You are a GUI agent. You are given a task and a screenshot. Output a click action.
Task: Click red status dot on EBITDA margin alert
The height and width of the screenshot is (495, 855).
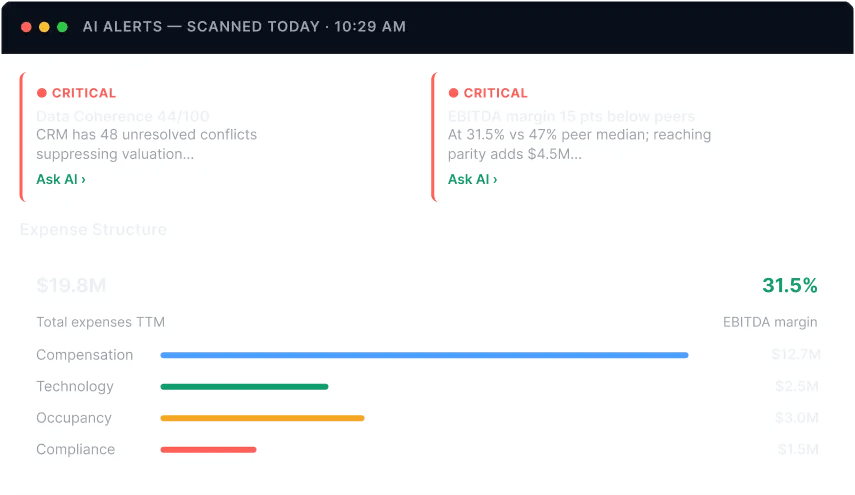click(453, 93)
